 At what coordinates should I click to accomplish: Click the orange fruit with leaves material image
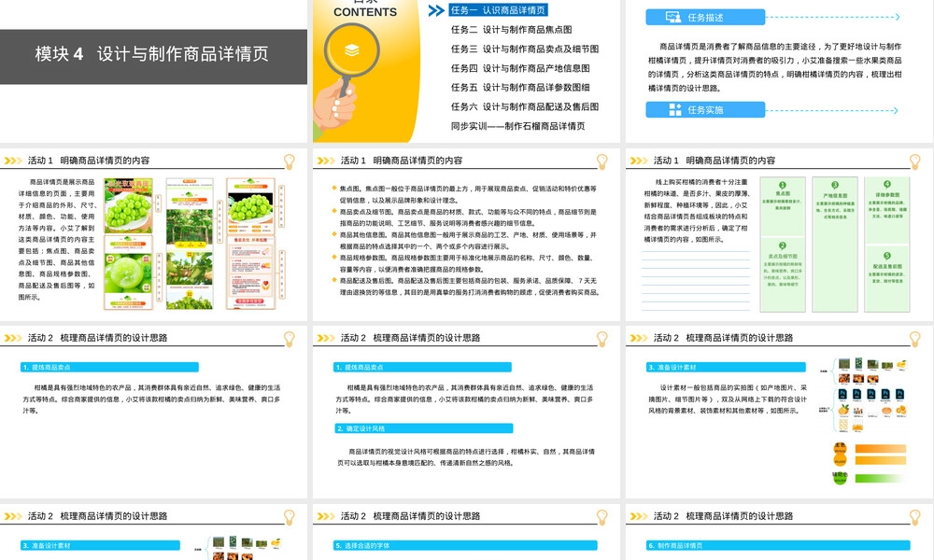click(843, 410)
